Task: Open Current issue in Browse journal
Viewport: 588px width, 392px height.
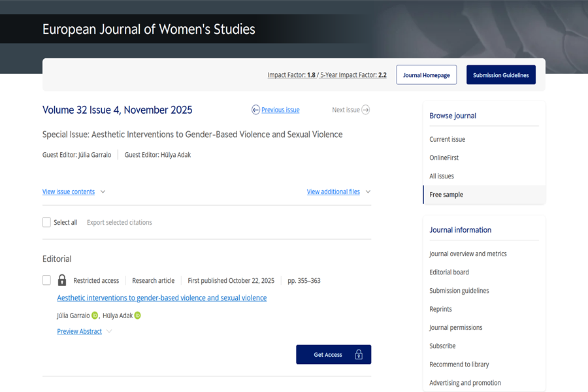Action: tap(447, 139)
